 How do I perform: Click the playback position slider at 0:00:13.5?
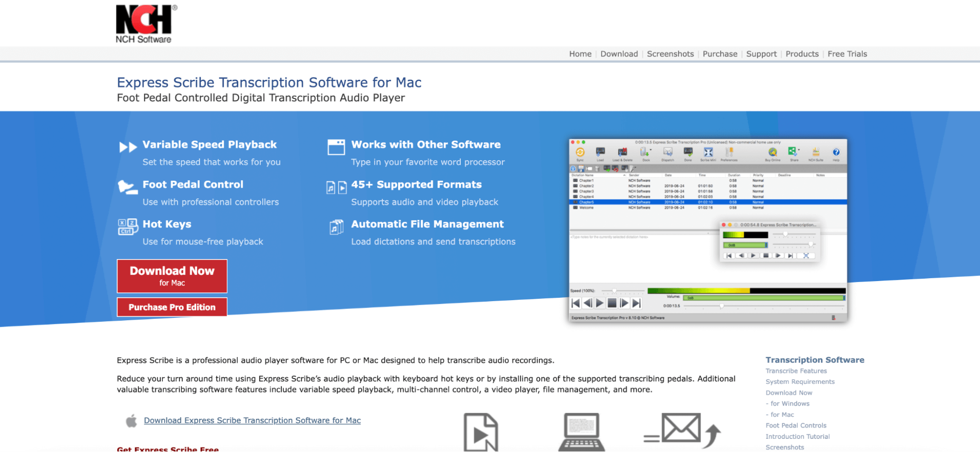(764, 306)
